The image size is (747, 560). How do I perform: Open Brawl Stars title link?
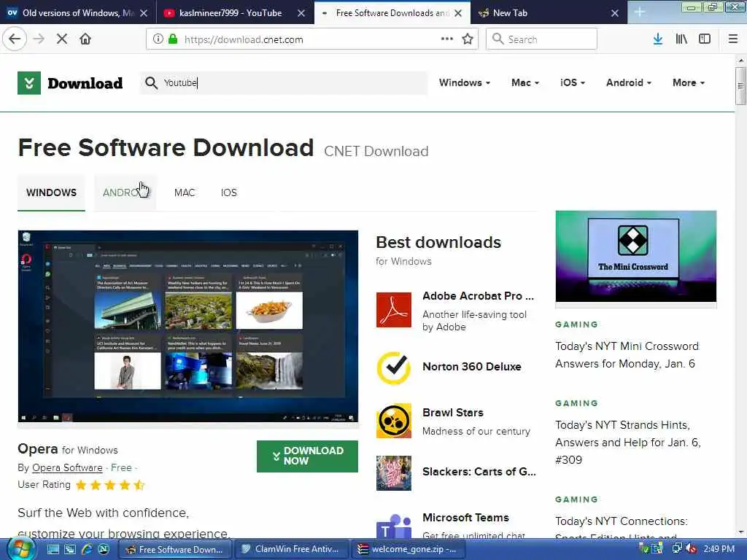(452, 413)
